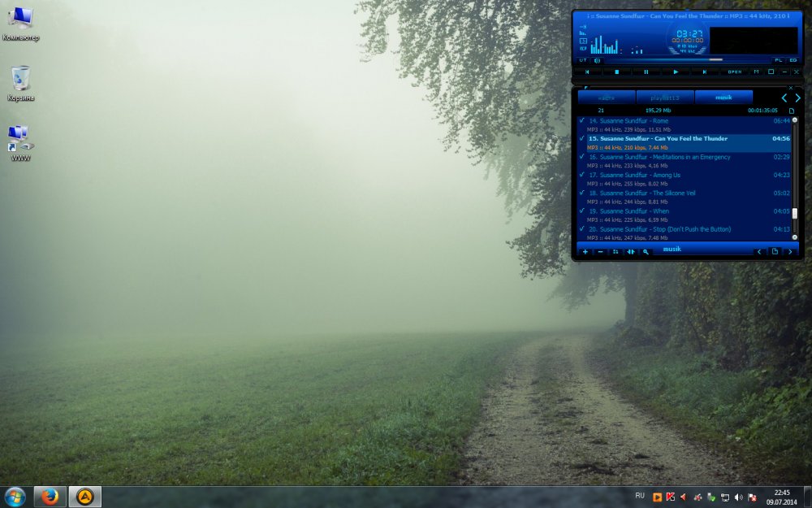Uncheck the checkmark for track 15
Screen dimensions: 812x508
582,138
